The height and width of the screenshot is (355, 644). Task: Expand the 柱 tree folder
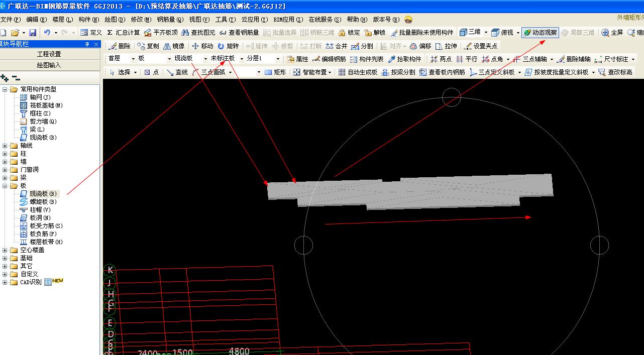pos(5,154)
